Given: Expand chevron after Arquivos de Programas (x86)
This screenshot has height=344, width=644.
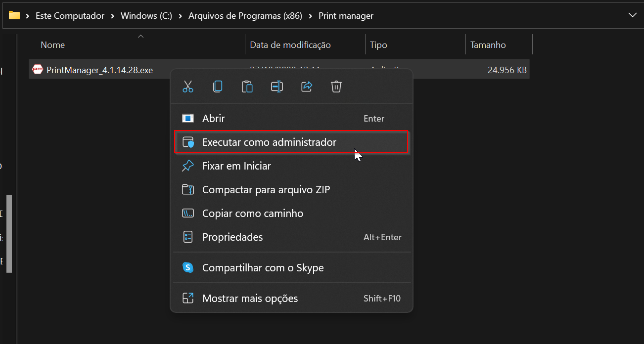Looking at the screenshot, I should tap(310, 16).
